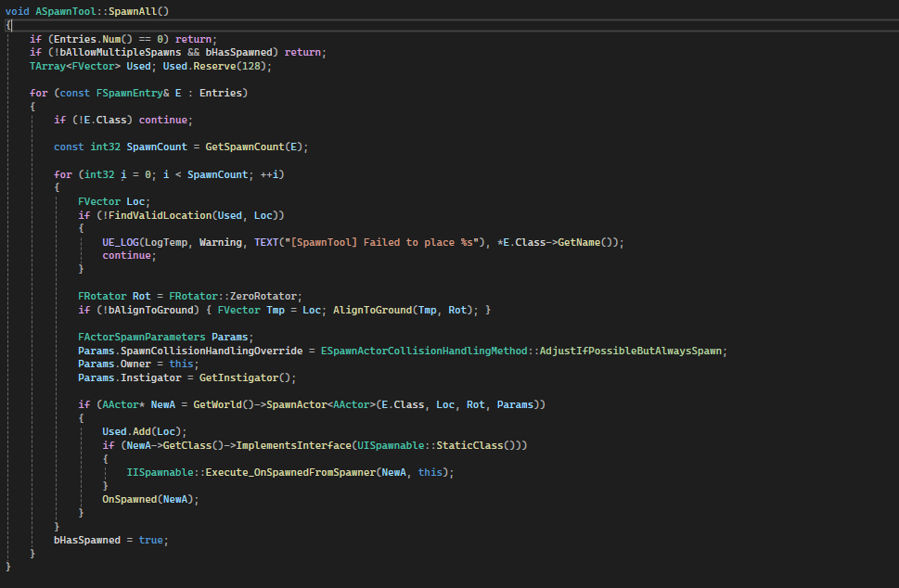
Task: Click the bAllowMultipleSpawns variable
Action: pyautogui.click(x=121, y=52)
